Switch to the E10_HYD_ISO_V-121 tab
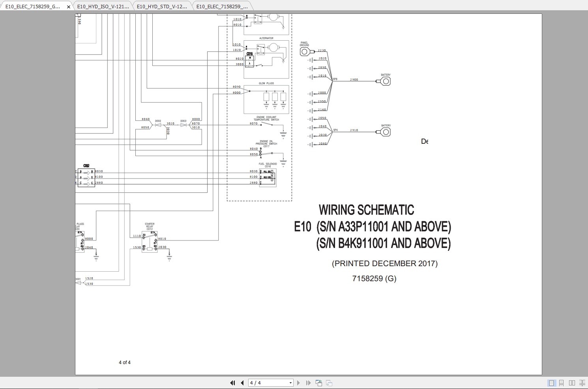Screen dimensions: 588x389 [x=103, y=6]
